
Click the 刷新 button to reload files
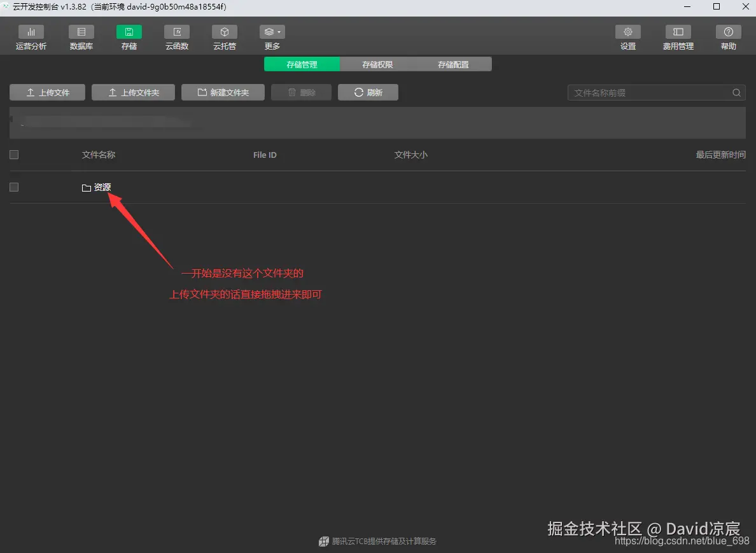pos(368,92)
